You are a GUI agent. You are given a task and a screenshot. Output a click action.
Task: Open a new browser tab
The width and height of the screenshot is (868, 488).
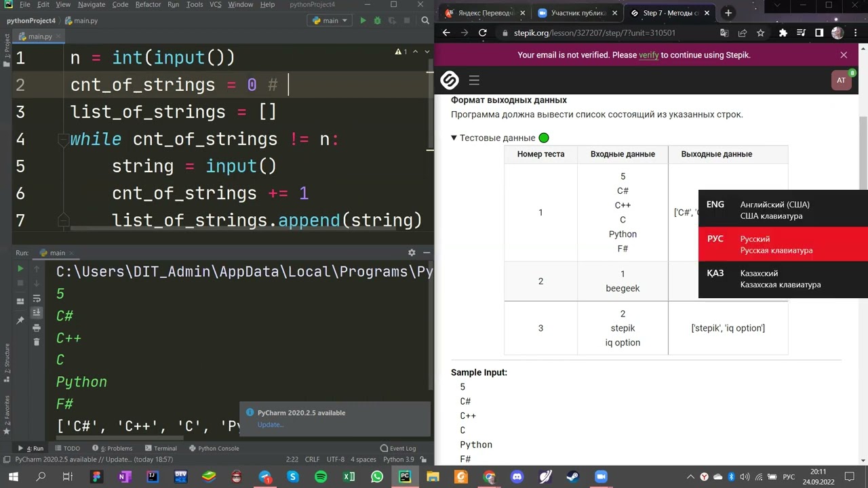728,13
